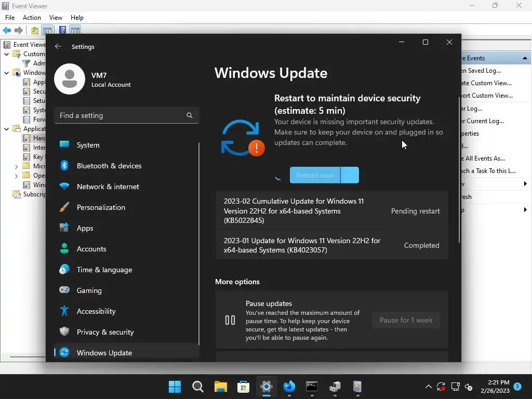Collapse Windows Logs tree node

(x=6, y=73)
